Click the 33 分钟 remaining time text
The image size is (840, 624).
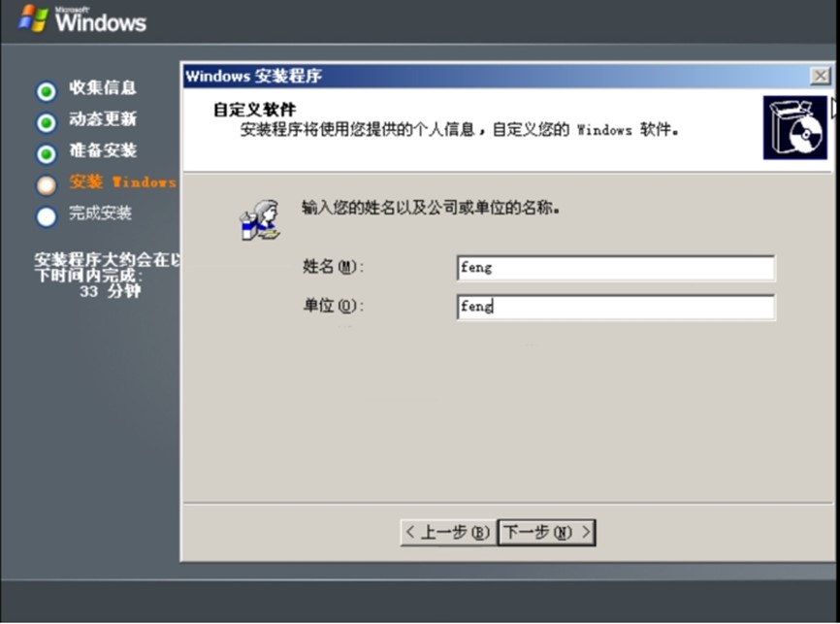point(111,292)
